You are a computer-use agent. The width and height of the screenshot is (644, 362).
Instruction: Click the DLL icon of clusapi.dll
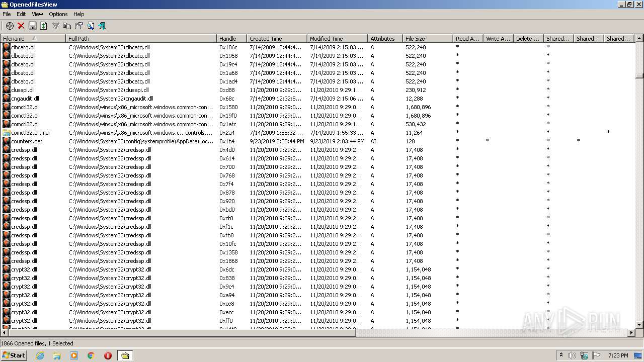tap(7, 90)
